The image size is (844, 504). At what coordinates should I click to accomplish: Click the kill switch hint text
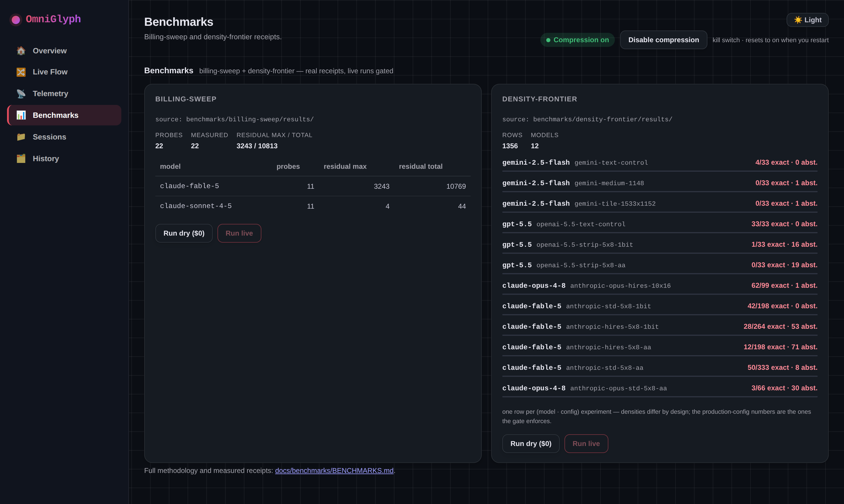770,40
